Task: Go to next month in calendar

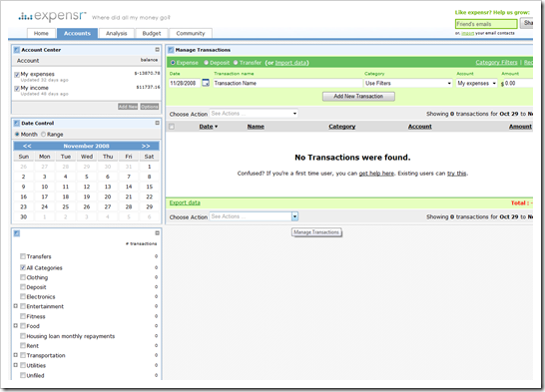Action: point(146,146)
